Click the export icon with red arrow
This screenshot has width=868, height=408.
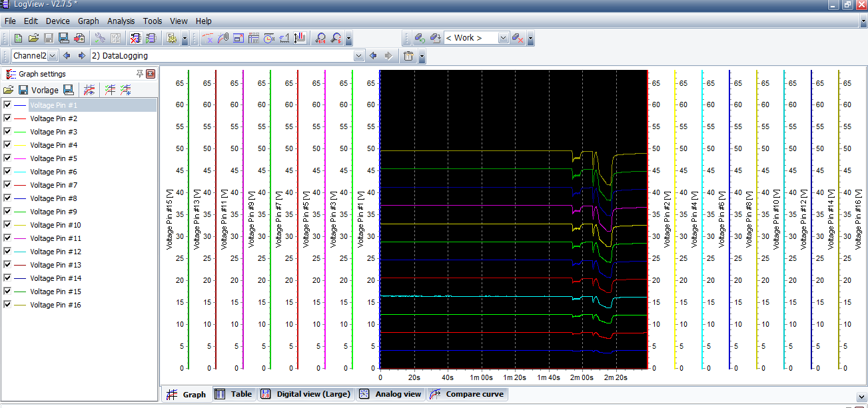79,38
